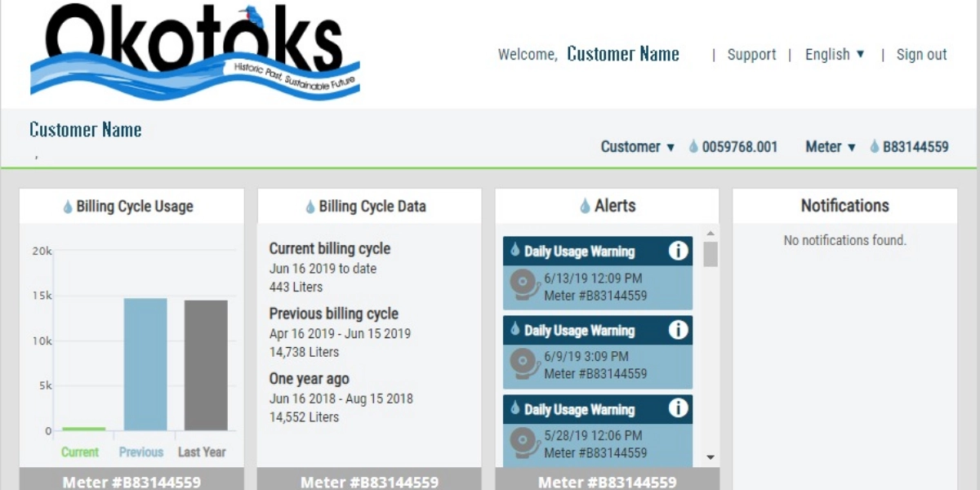
Task: Click the alarm bell icon for 5/28/19 alert
Action: pyautogui.click(x=524, y=443)
